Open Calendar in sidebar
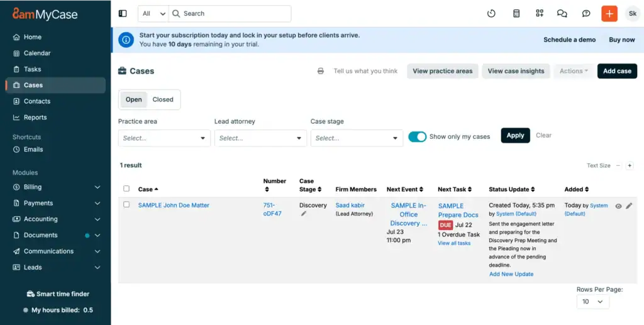The image size is (644, 325). [x=55, y=53]
